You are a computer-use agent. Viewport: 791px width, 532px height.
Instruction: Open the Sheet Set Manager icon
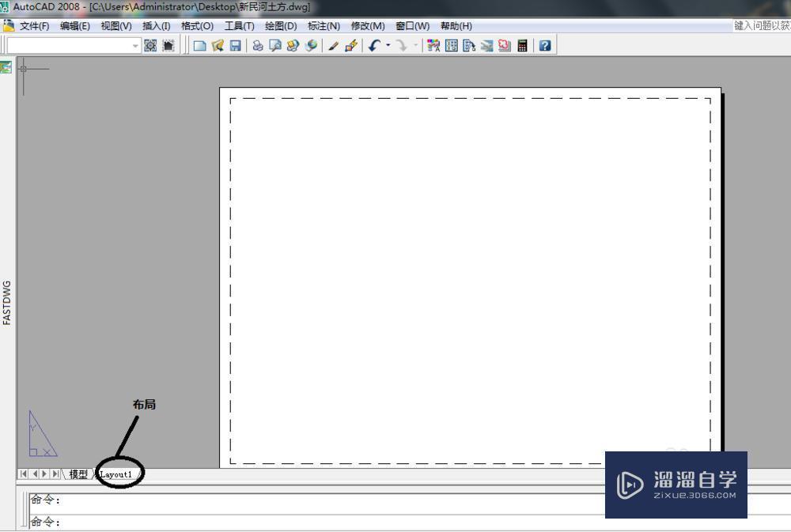[x=486, y=46]
